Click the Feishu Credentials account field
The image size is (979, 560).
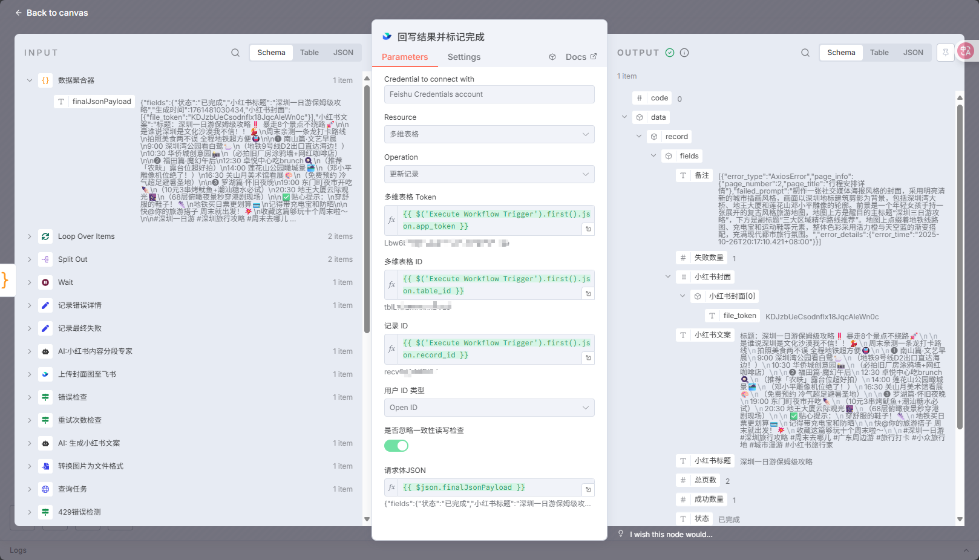pyautogui.click(x=489, y=94)
